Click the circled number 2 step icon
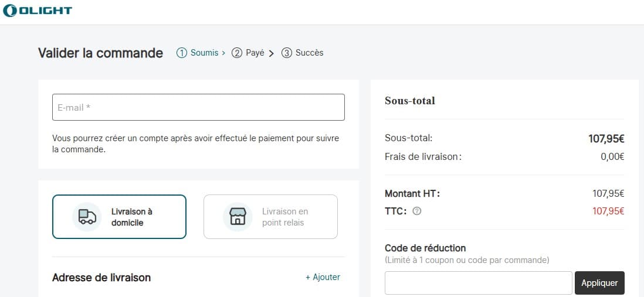Viewport: 644px width, 297px height. click(237, 53)
